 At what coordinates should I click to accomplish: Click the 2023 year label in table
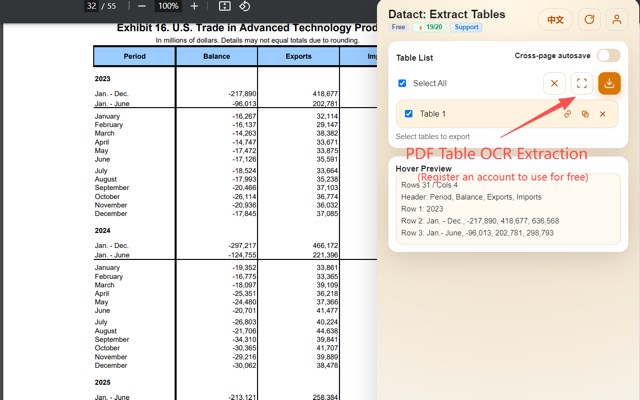pyautogui.click(x=102, y=79)
